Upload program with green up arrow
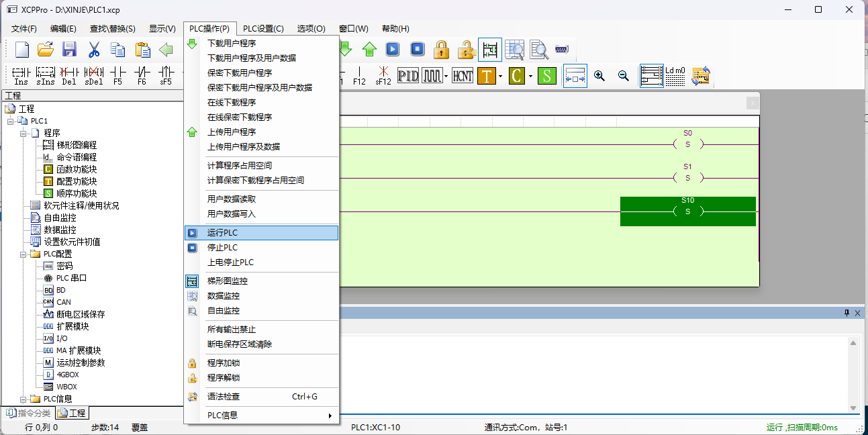The image size is (868, 435). [x=369, y=49]
